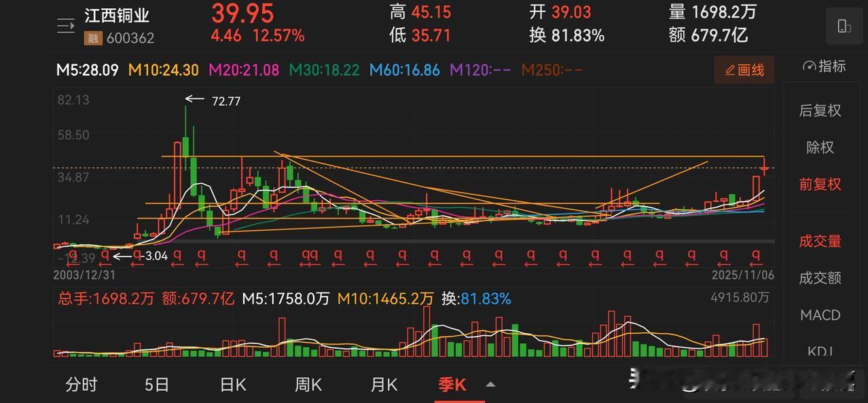868x403 pixels.
Task: Show MACD sub-indicator
Action: coord(820,315)
